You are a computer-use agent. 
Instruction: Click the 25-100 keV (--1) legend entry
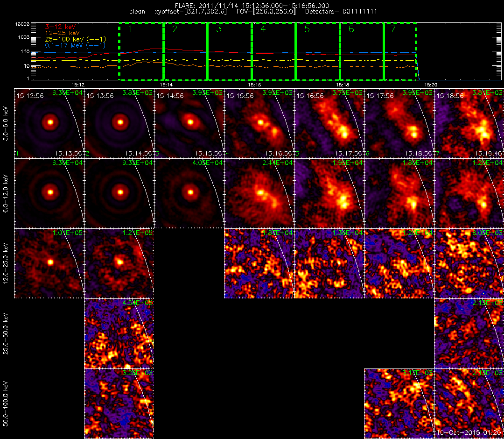click(x=76, y=39)
